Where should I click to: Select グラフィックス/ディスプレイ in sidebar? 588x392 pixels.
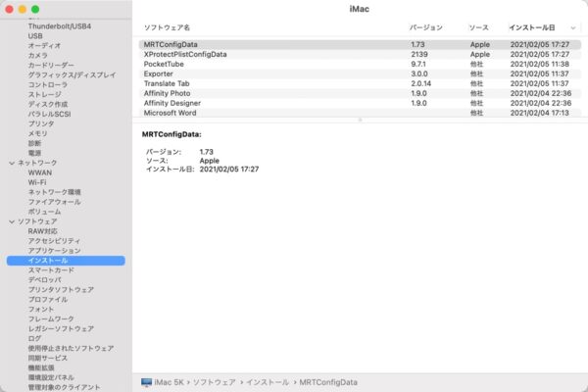click(x=72, y=75)
